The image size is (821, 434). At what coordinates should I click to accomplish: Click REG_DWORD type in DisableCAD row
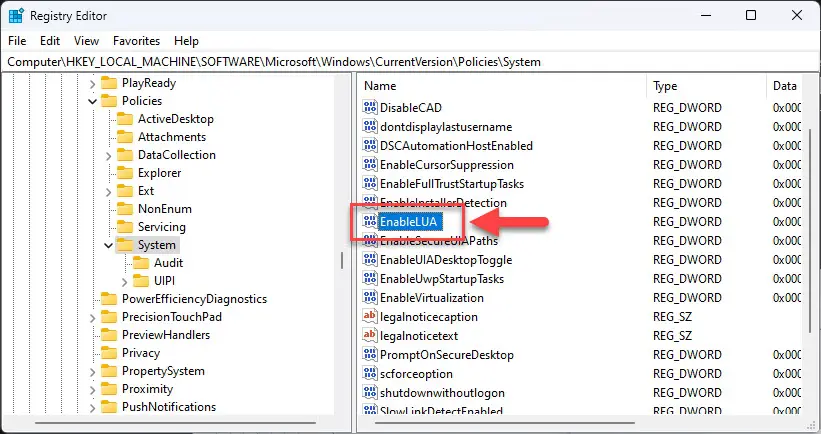[687, 107]
